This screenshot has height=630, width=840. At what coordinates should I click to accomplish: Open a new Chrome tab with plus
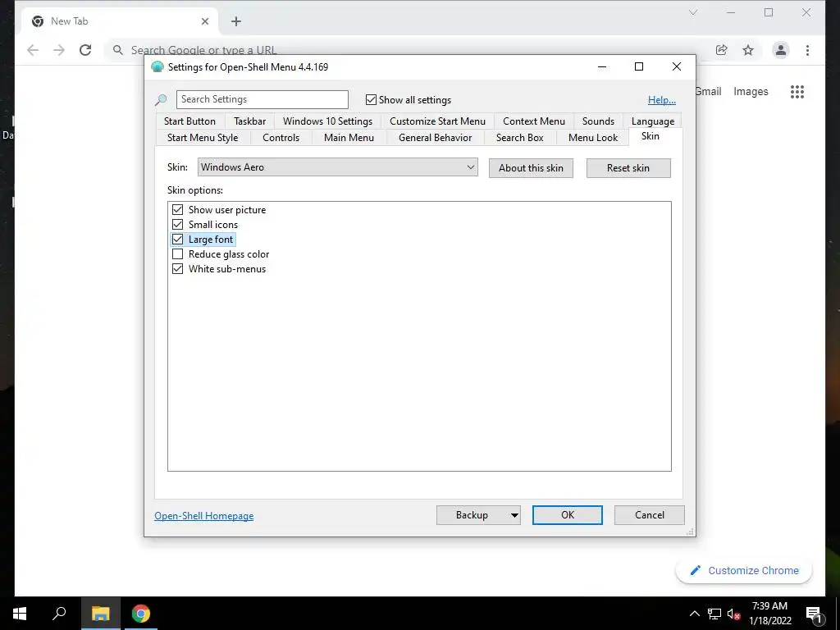point(235,21)
